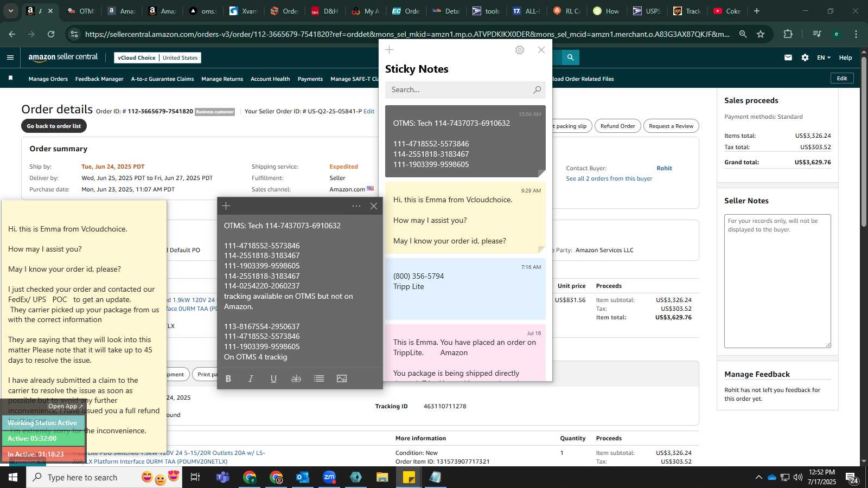Toggle underline in the dark sticky note
The height and width of the screenshot is (488, 868).
pyautogui.click(x=273, y=378)
